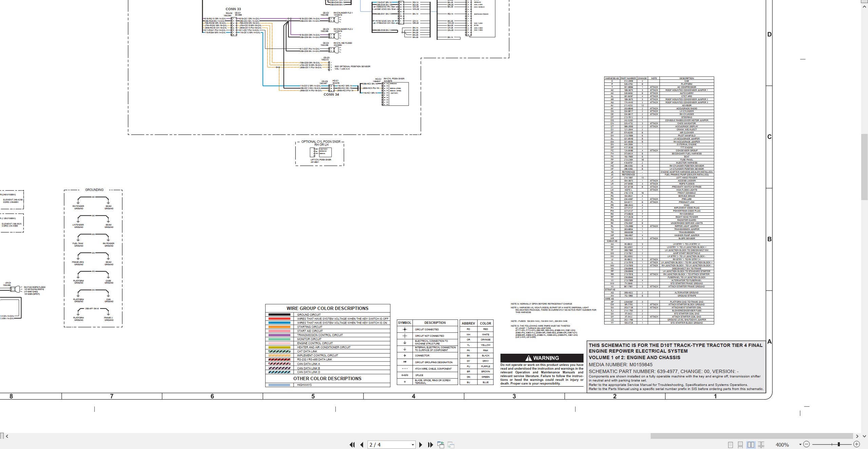
Task: Go to the previous page
Action: [x=362, y=445]
